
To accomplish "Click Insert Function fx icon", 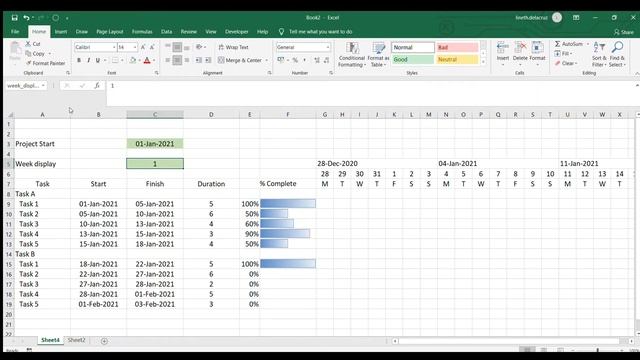I will (x=97, y=85).
